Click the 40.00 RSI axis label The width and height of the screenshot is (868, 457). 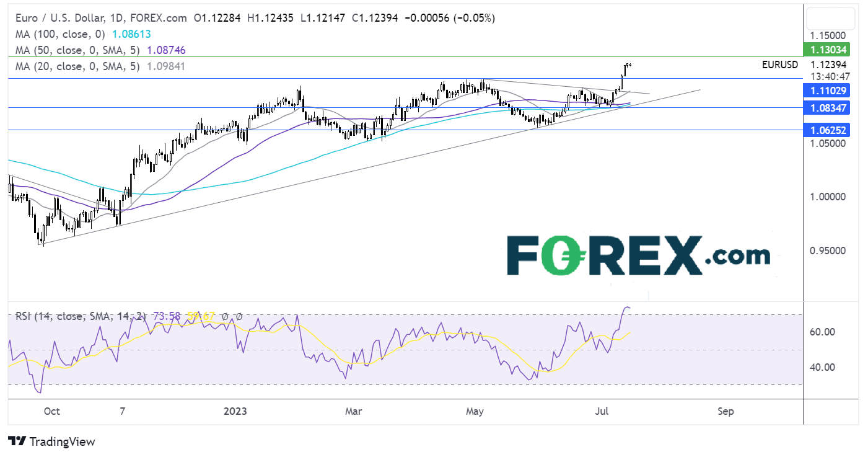821,367
